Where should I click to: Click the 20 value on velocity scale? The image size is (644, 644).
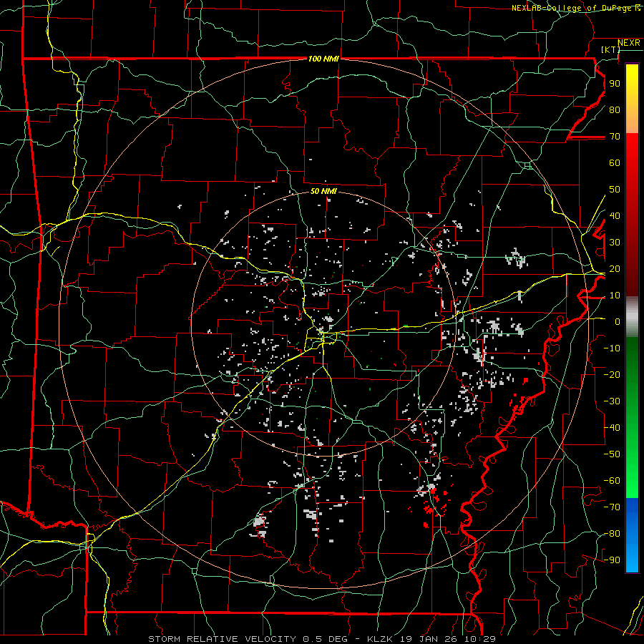point(615,268)
